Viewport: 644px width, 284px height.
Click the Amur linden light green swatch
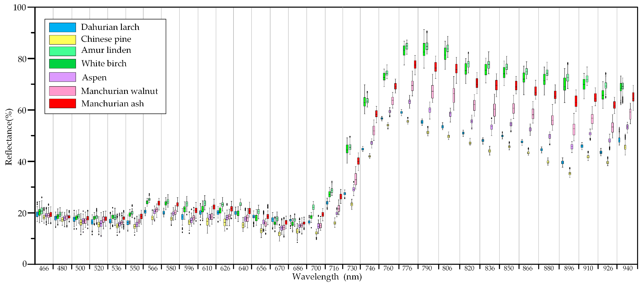tap(62, 51)
